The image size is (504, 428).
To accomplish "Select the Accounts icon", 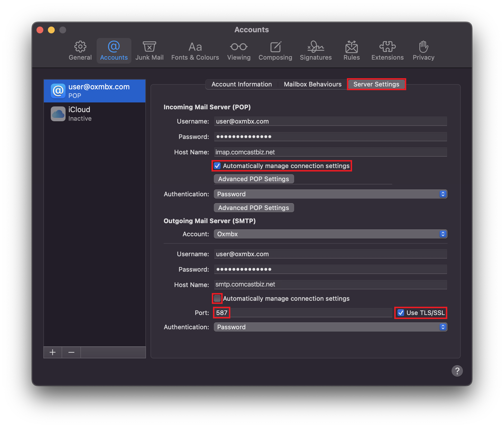I will coord(114,51).
